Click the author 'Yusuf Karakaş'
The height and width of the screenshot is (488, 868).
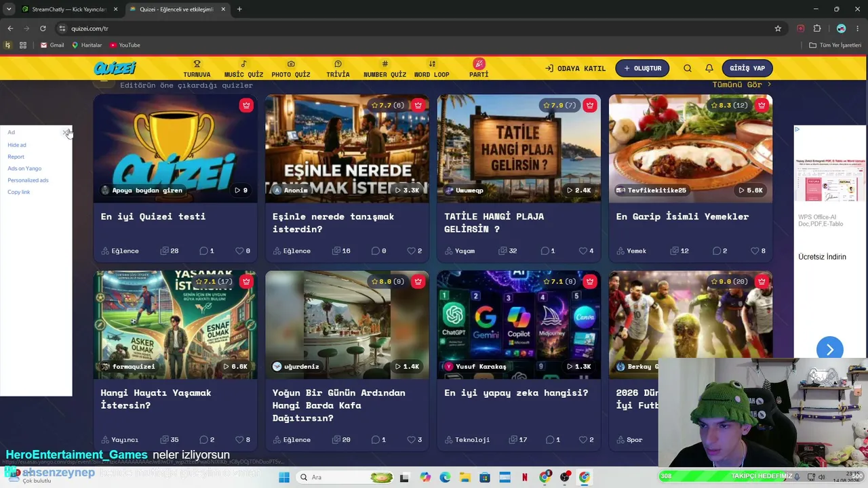[481, 367]
